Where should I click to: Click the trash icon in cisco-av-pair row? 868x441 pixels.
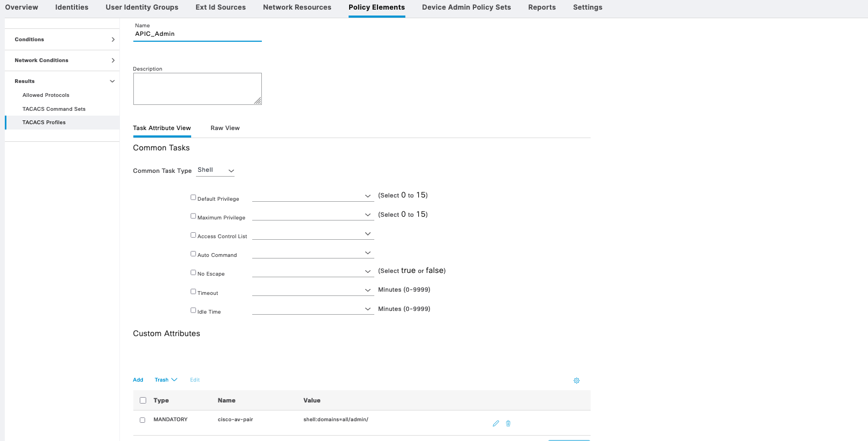pyautogui.click(x=508, y=423)
